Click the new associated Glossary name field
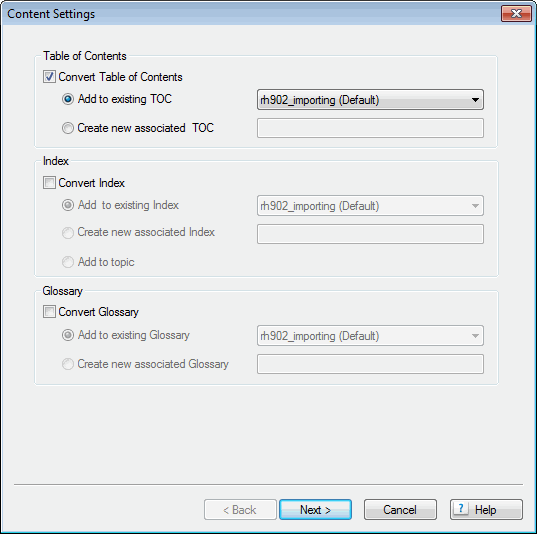 coord(370,364)
